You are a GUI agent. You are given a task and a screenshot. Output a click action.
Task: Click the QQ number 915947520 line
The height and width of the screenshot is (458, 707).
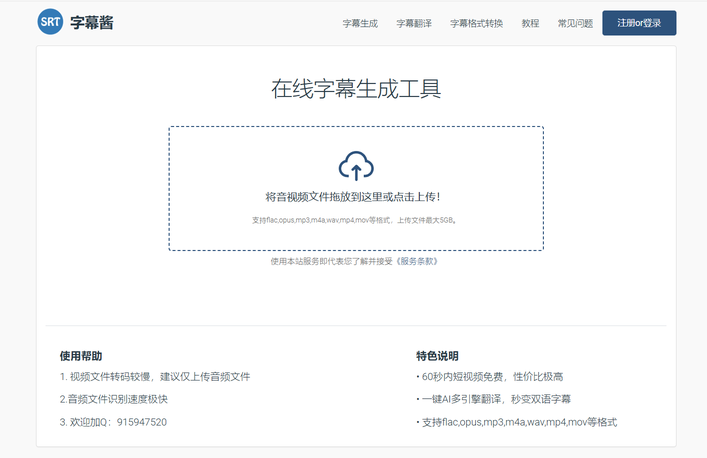click(x=113, y=422)
